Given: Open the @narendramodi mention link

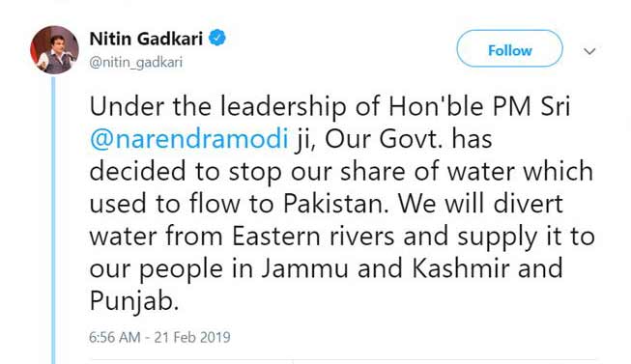Looking at the screenshot, I should [189, 139].
